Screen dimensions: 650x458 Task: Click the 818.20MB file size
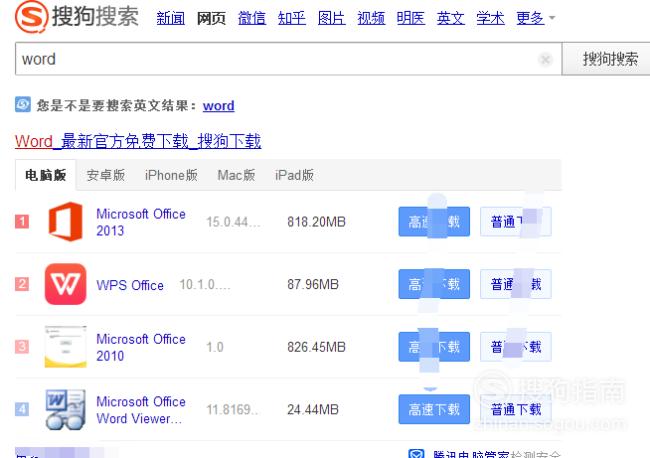(x=316, y=222)
